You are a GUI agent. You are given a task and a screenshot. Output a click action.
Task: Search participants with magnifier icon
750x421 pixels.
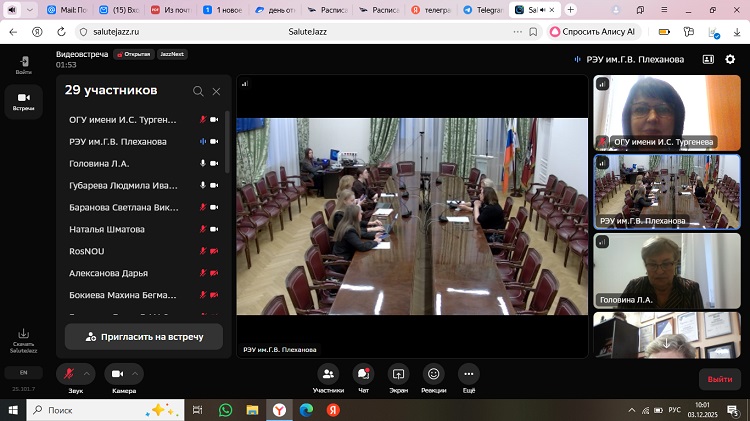[x=198, y=91]
